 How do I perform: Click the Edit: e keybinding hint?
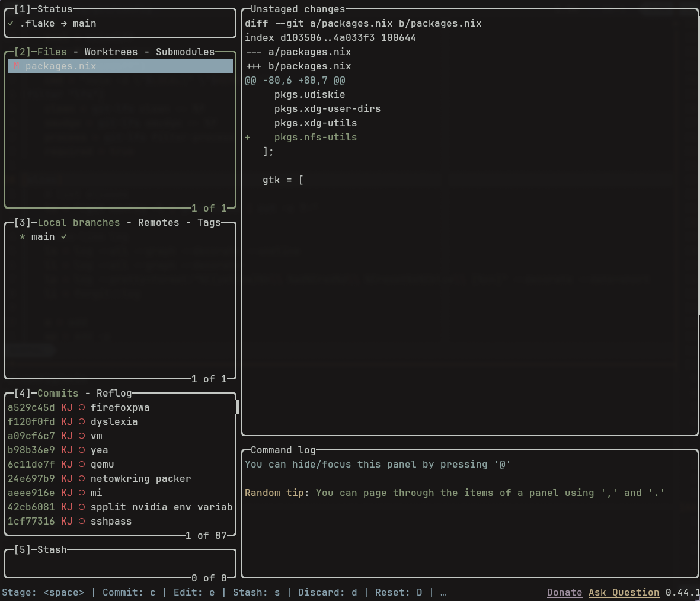click(x=194, y=593)
